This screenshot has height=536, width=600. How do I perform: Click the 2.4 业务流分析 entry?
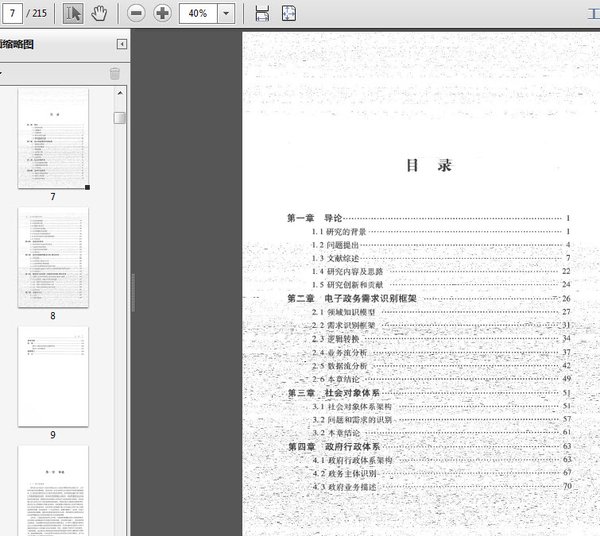pyautogui.click(x=441, y=352)
